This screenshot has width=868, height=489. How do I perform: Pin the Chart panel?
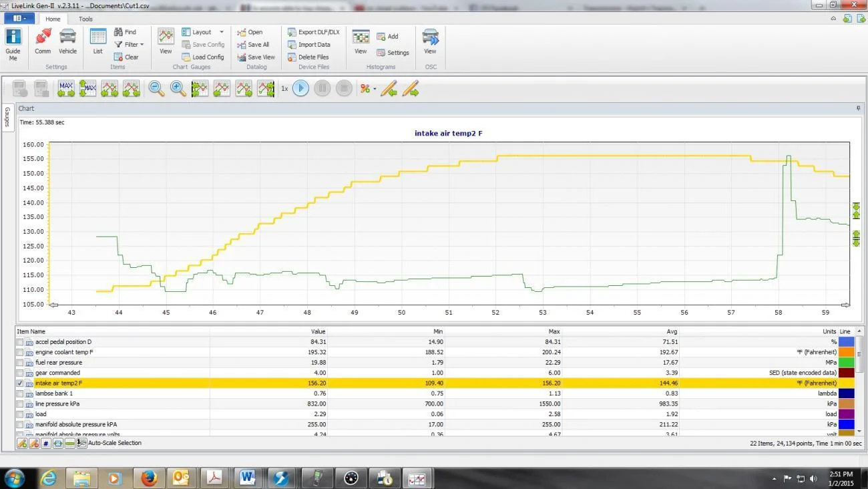[x=859, y=108]
